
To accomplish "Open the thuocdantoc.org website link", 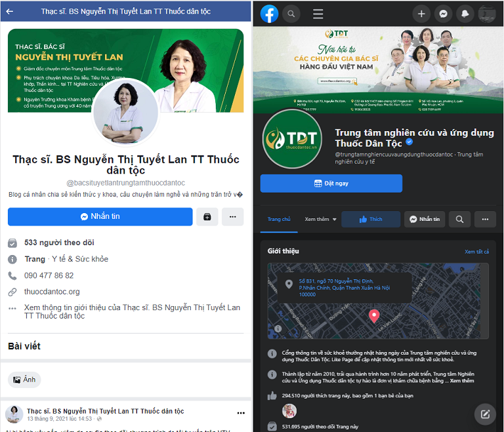I will pos(52,292).
